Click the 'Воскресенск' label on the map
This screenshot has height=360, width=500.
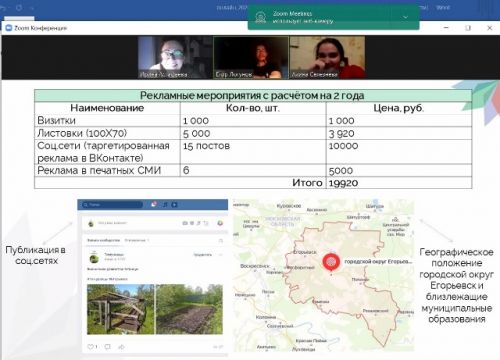pyautogui.click(x=255, y=266)
